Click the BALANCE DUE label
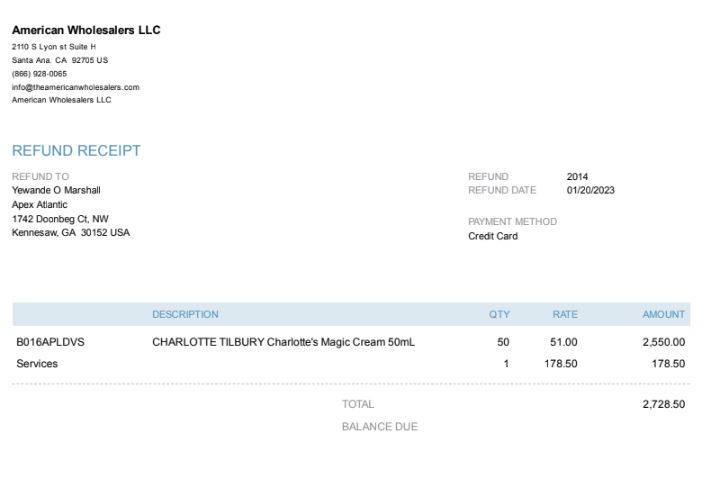704x497 pixels. click(x=380, y=427)
